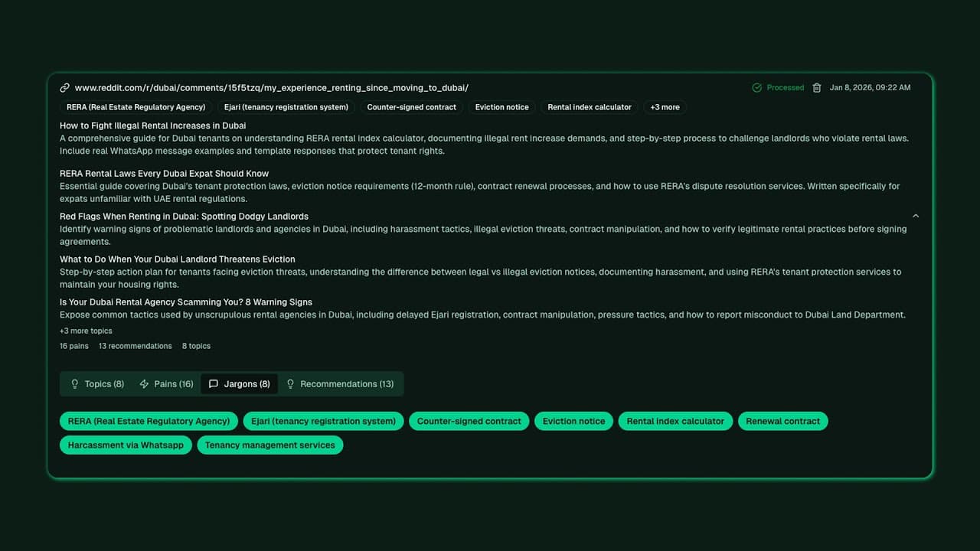Select green 'Ejari (tenancy registration system)' pill
980x551 pixels.
click(323, 421)
